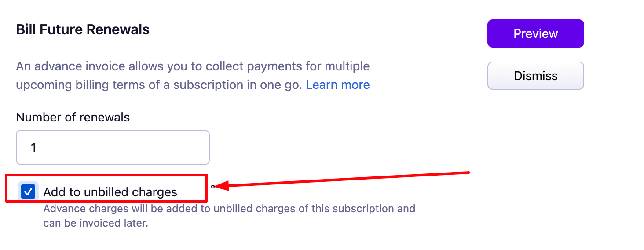Click the red highlight box border

[x=106, y=176]
